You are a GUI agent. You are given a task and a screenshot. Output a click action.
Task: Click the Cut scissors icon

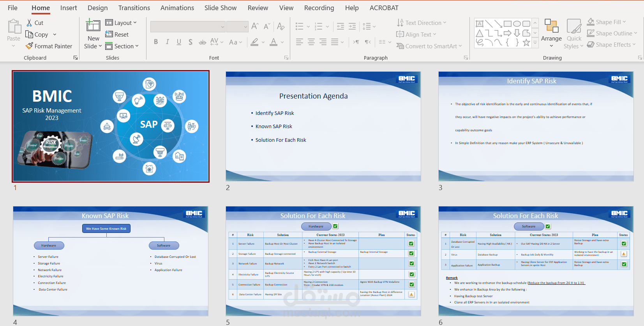pyautogui.click(x=29, y=23)
